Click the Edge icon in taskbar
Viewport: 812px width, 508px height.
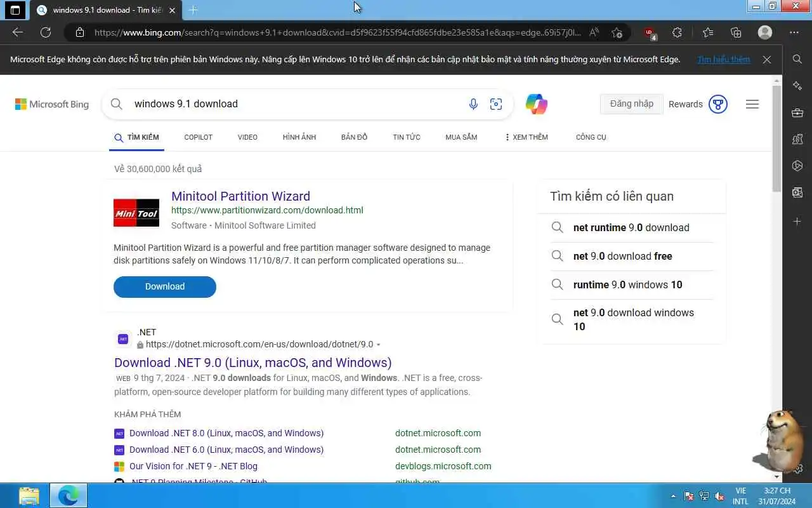(68, 495)
